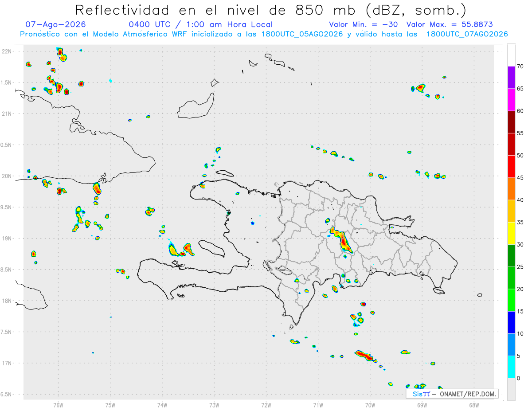Click the latitude axis label '20N'

coord(7,176)
